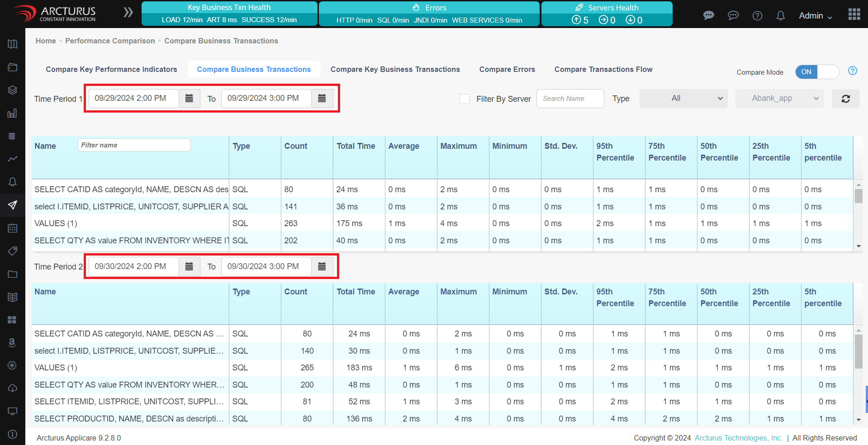868x445 pixels.
Task: Switch to the Compare Errors tab
Action: 507,69
